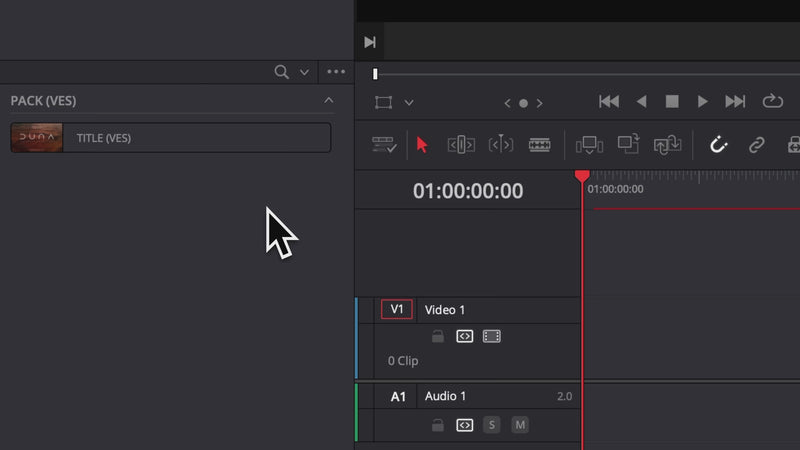800x450 pixels.
Task: Open the three-dot options menu
Action: 336,72
